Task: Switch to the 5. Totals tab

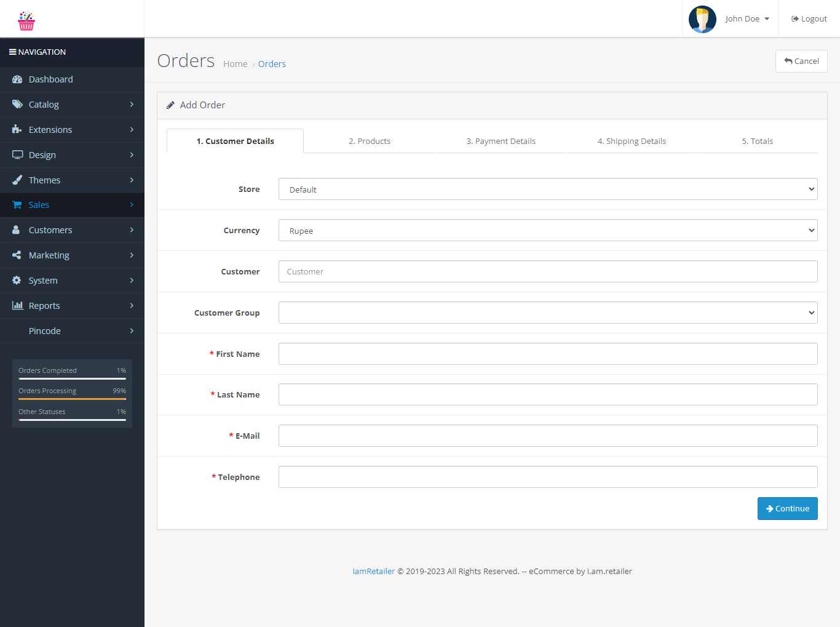Action: [757, 141]
